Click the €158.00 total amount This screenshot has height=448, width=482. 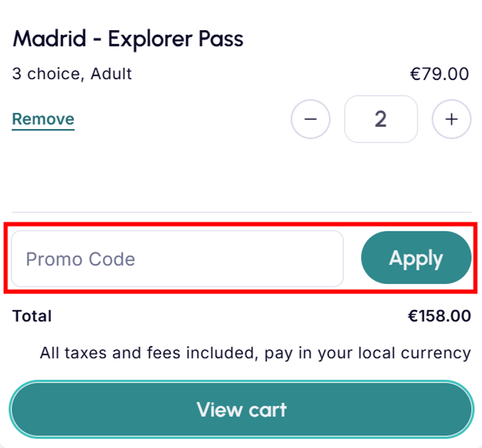click(x=439, y=316)
